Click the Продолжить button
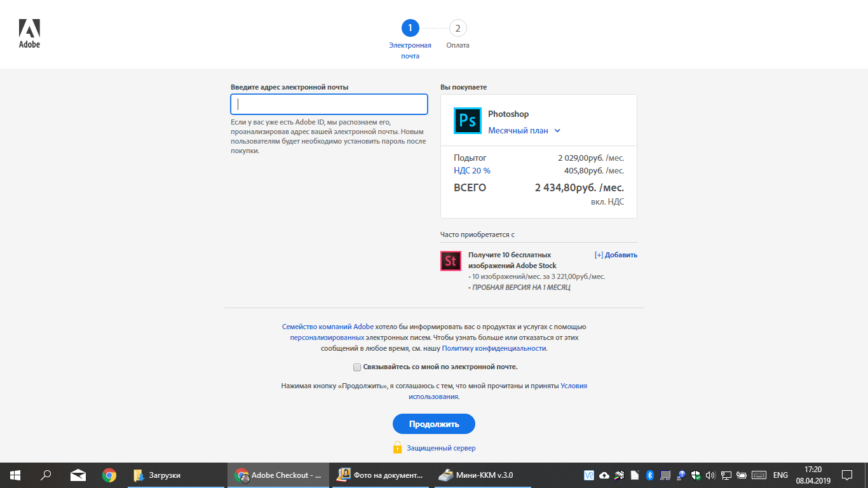This screenshot has height=488, width=868. point(434,424)
